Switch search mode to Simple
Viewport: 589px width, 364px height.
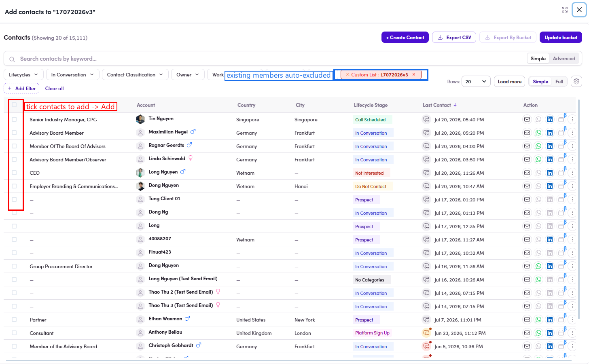538,58
